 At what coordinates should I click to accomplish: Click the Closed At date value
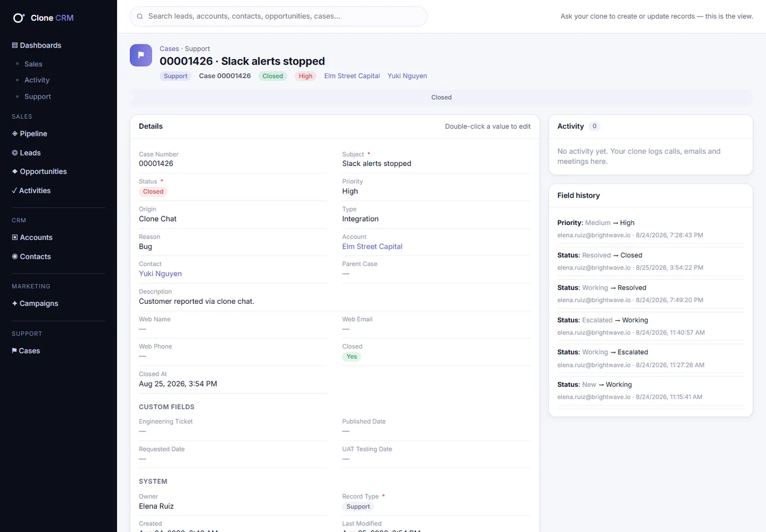tap(178, 384)
